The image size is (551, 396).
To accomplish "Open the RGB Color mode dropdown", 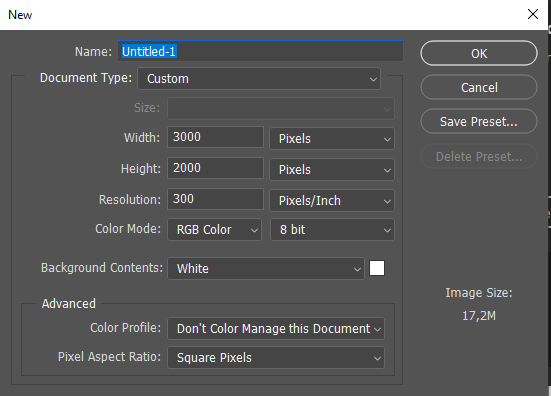I will click(x=214, y=230).
